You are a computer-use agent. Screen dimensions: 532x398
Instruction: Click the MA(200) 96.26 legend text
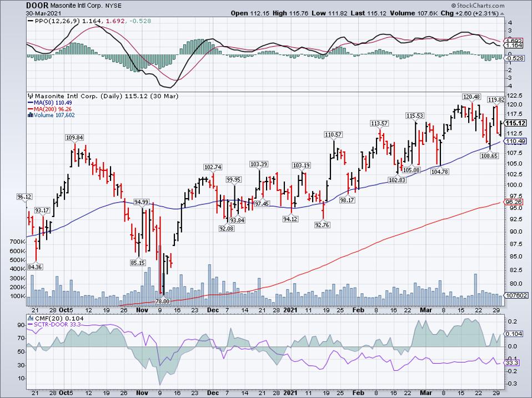[x=53, y=109]
